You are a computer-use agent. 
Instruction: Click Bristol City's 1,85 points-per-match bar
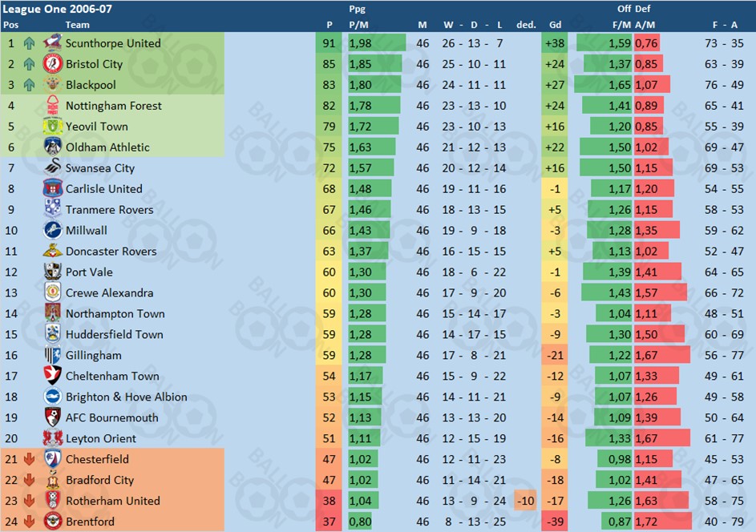[374, 64]
